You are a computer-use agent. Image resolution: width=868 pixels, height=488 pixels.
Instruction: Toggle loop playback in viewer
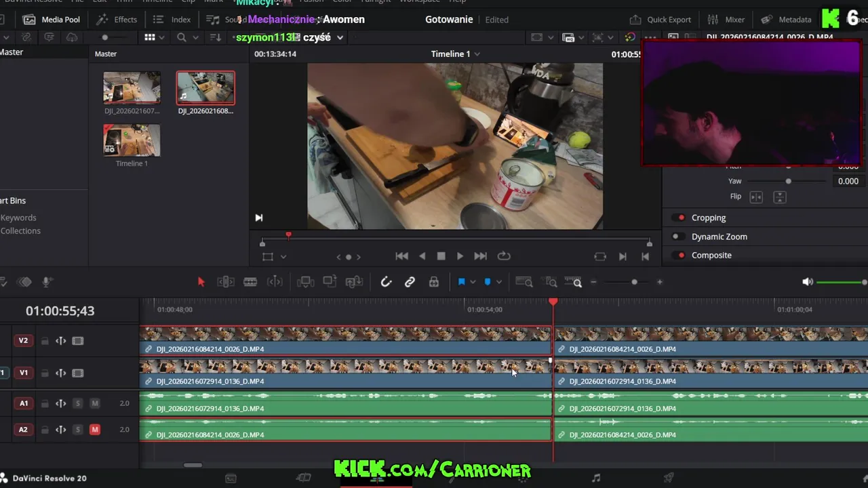[x=504, y=256]
